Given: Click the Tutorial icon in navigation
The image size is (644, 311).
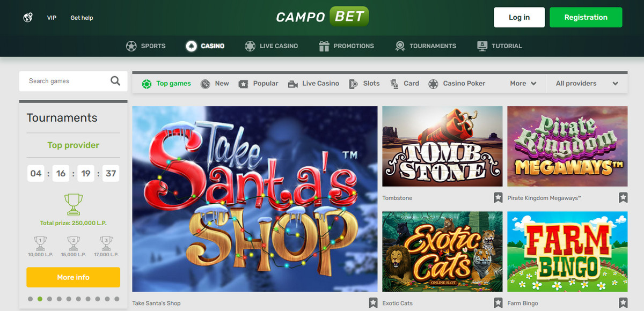Looking at the screenshot, I should click(482, 46).
